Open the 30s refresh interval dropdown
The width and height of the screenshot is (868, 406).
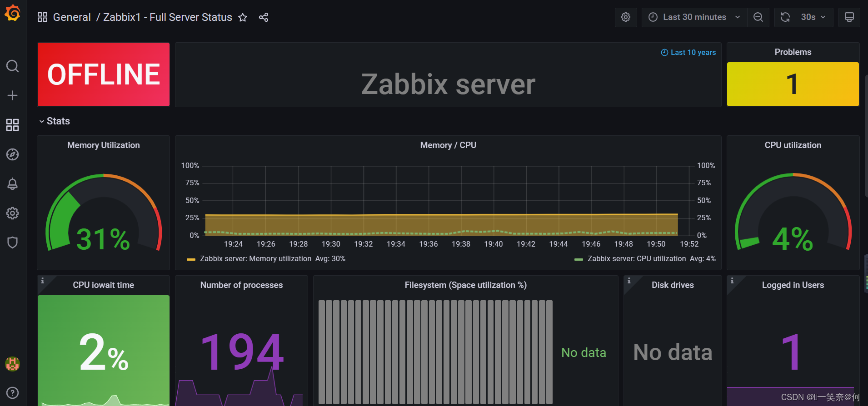[814, 17]
